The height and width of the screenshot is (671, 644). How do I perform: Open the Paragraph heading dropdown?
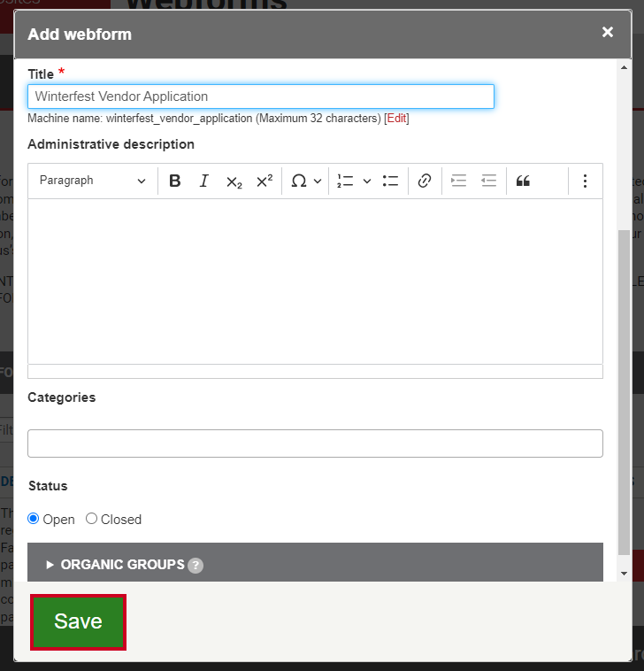[92, 181]
